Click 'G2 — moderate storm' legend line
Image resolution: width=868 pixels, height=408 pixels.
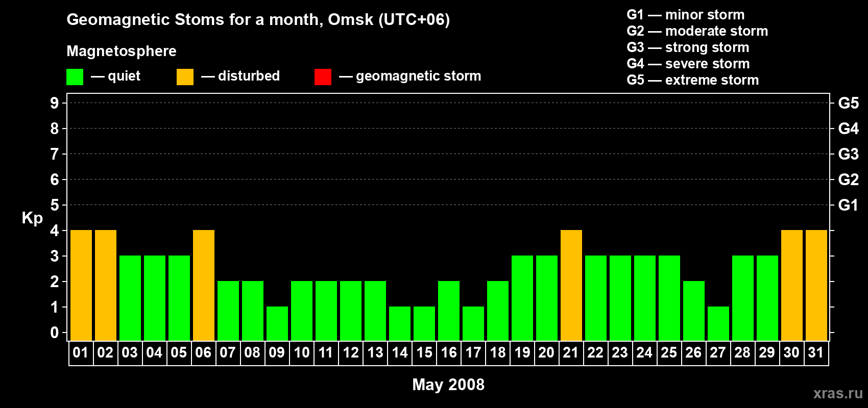click(x=697, y=31)
